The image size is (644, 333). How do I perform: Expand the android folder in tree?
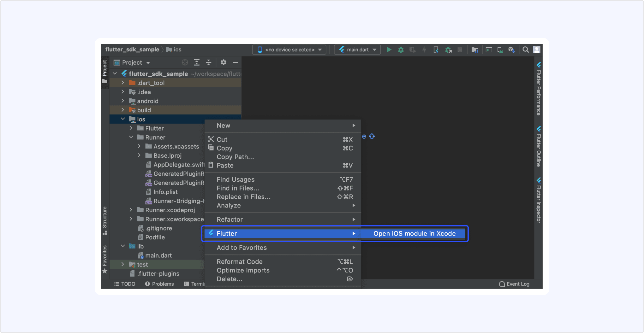click(123, 101)
